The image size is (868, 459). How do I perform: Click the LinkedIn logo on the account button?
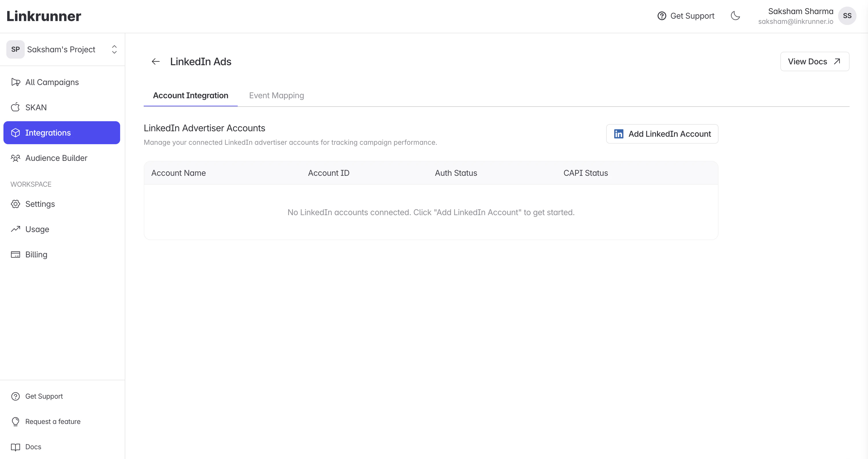click(619, 134)
